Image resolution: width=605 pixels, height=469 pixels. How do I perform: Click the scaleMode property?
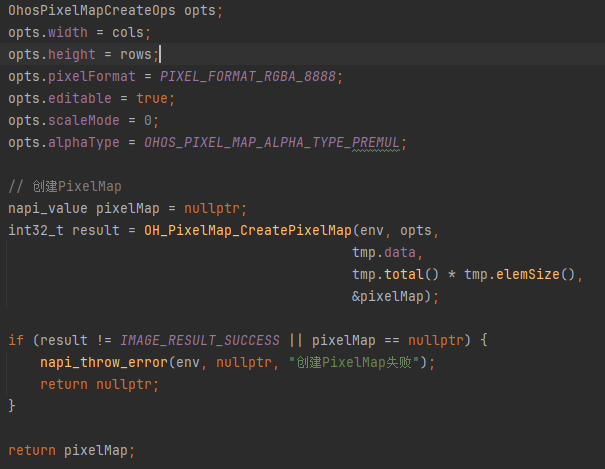pos(84,120)
